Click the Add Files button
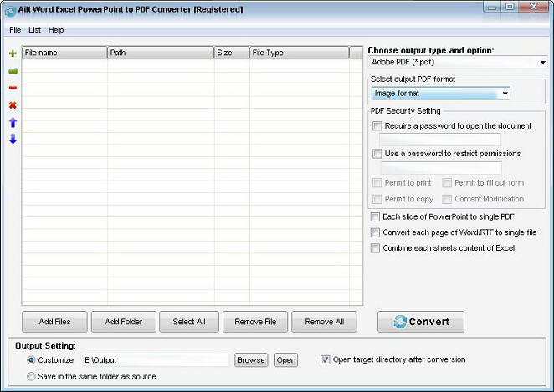This screenshot has width=554, height=392. [54, 322]
